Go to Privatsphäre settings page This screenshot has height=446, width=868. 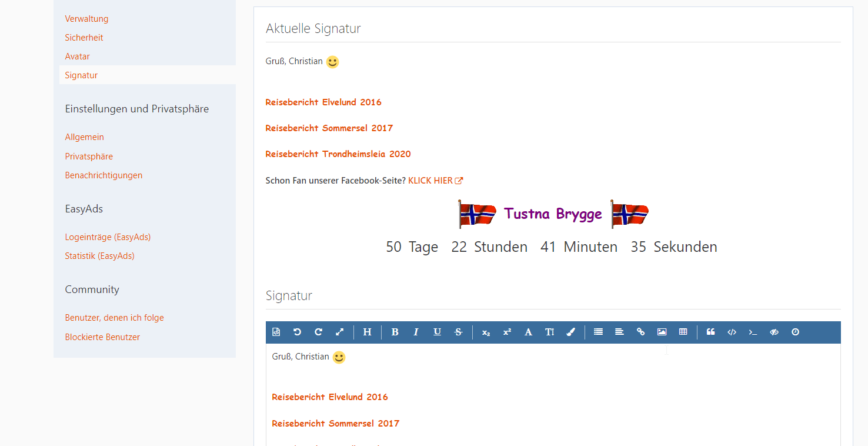click(x=89, y=157)
